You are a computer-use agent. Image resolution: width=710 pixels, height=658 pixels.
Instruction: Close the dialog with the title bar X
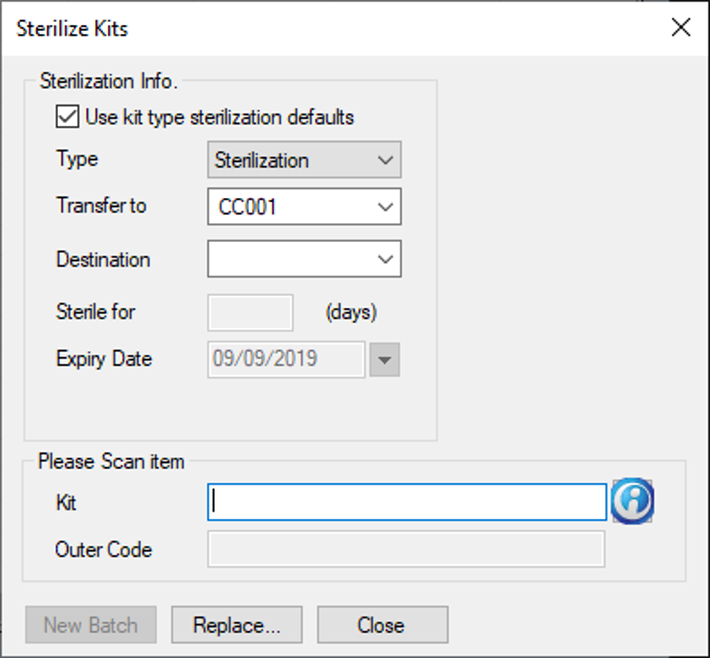click(x=681, y=28)
